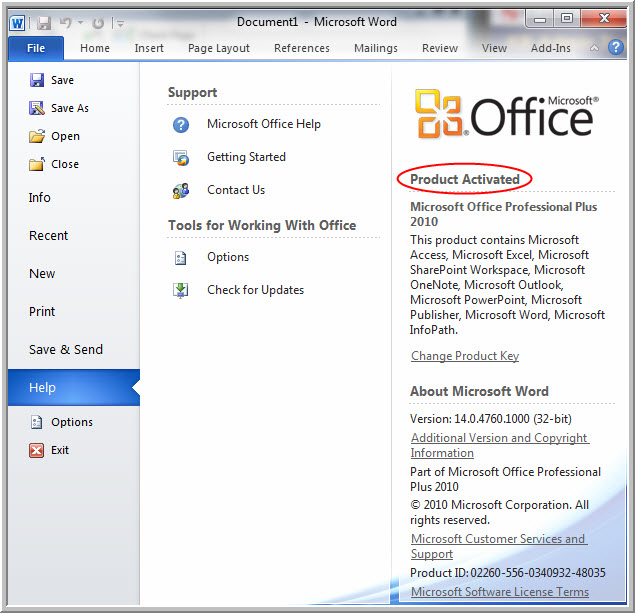The height and width of the screenshot is (613, 635).
Task: Switch to the Mailings tab
Action: (376, 48)
